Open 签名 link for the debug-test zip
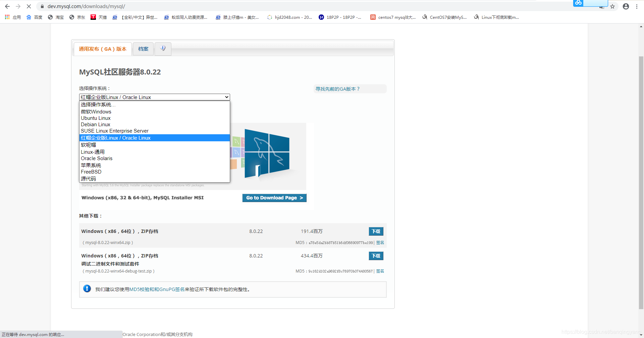Viewport: 644px width, 338px height. click(380, 271)
